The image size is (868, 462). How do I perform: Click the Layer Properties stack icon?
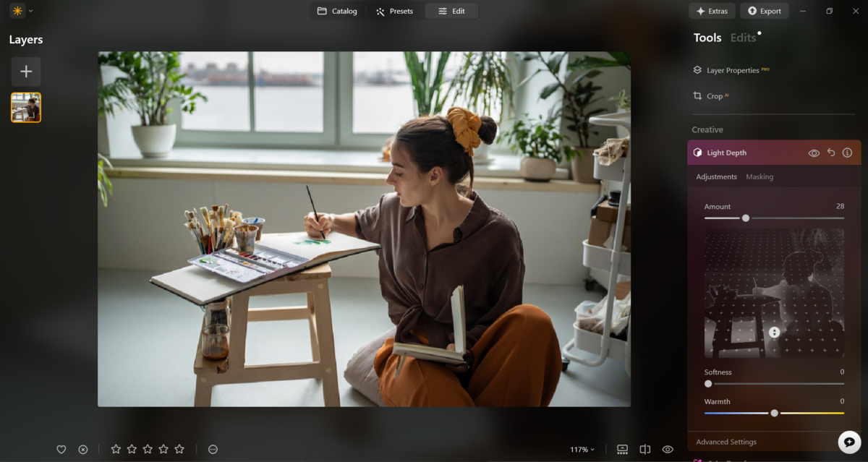[697, 70]
